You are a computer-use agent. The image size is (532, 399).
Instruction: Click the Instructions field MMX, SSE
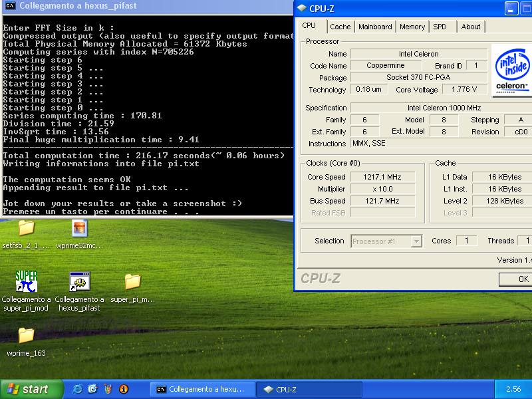[442, 144]
